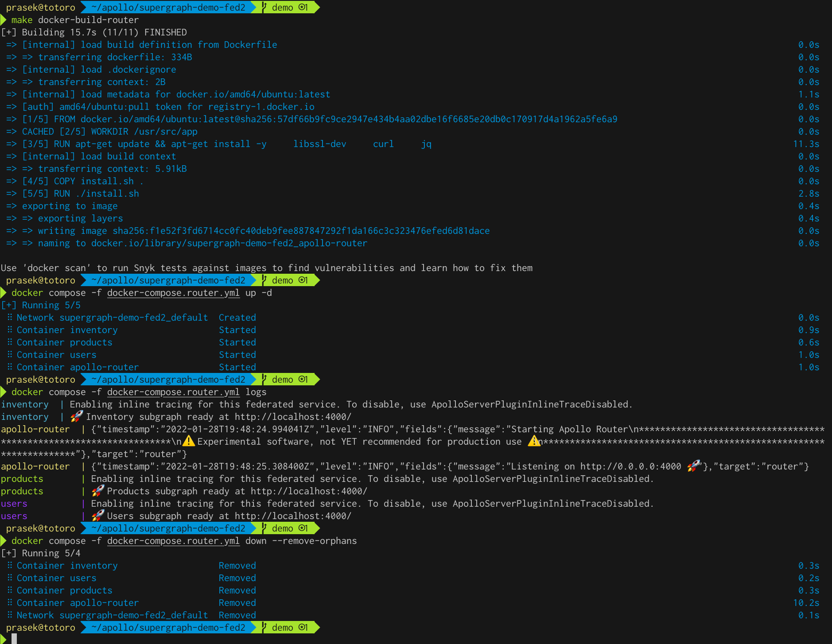Click Removed status of Container products

coord(237,590)
